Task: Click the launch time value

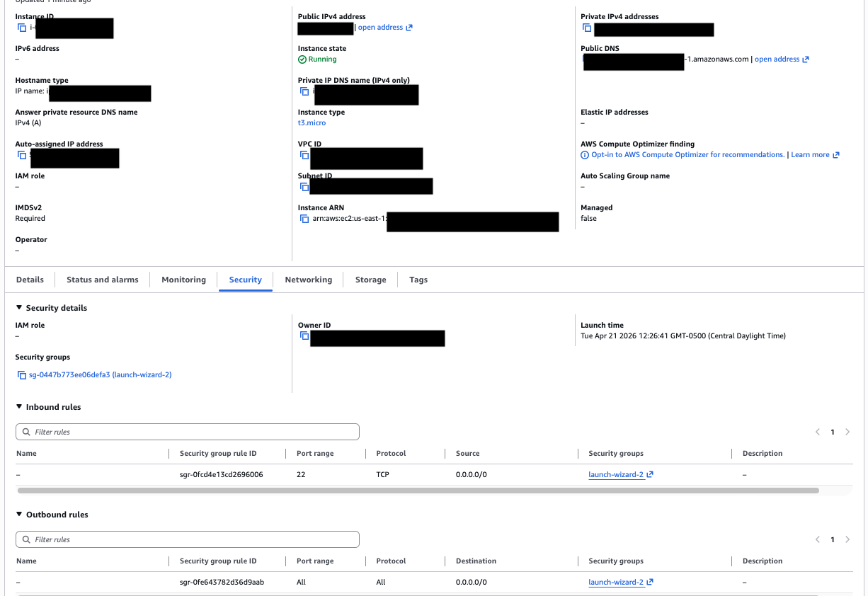Action: 683,336
